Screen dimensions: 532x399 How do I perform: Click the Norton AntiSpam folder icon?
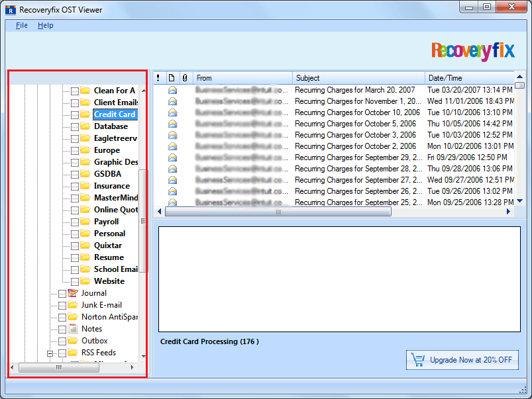click(x=73, y=317)
